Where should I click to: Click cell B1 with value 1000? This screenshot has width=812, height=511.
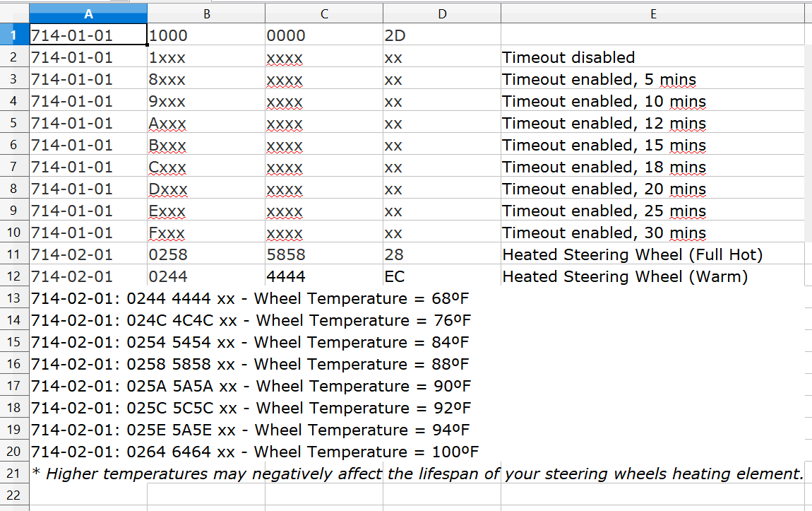[206, 35]
